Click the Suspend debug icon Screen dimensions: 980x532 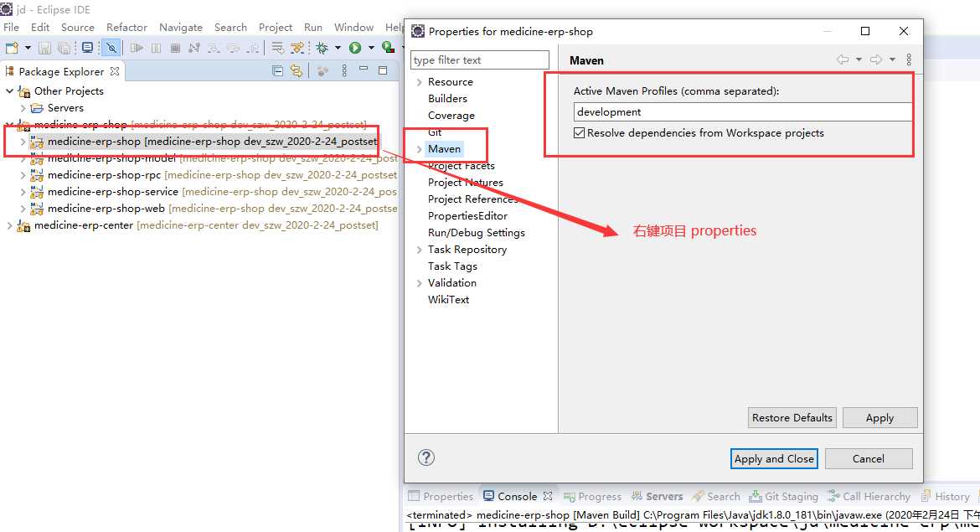157,48
